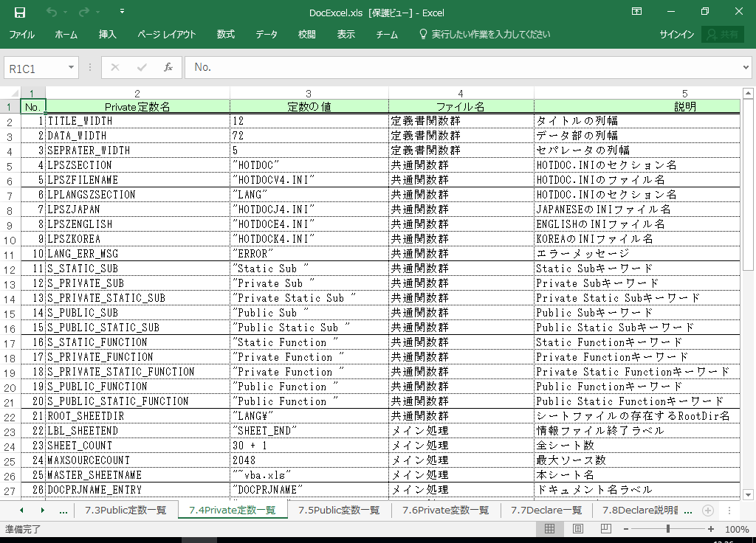Image resolution: width=756 pixels, height=543 pixels.
Task: Switch to Page Break Preview view
Action: (x=605, y=529)
